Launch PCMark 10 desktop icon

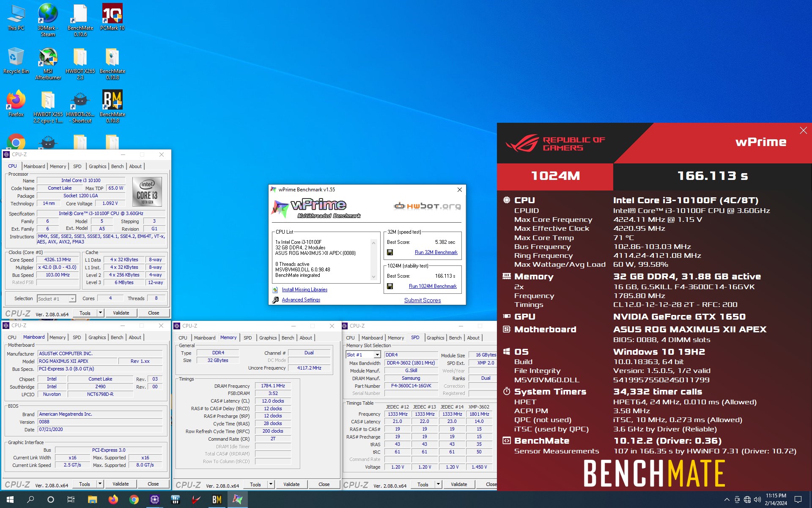click(x=112, y=17)
